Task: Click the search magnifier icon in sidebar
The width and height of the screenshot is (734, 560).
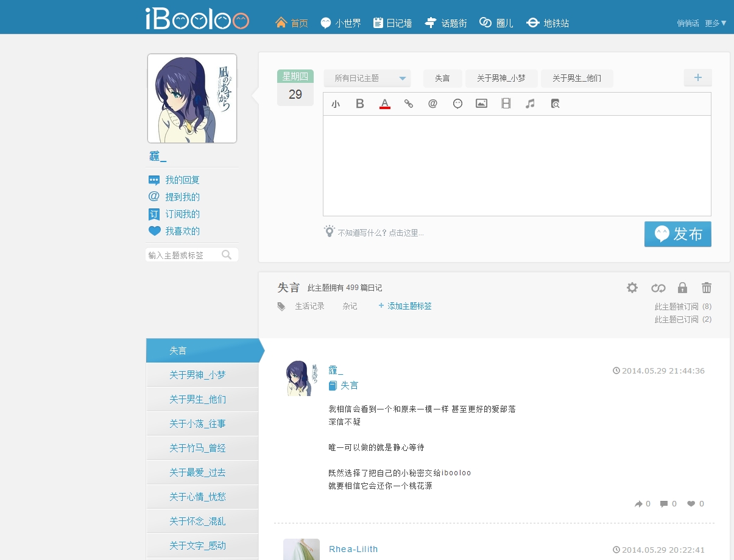Action: tap(227, 255)
